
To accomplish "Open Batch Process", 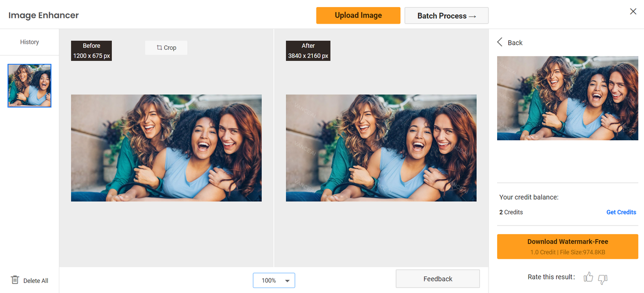I will point(446,16).
